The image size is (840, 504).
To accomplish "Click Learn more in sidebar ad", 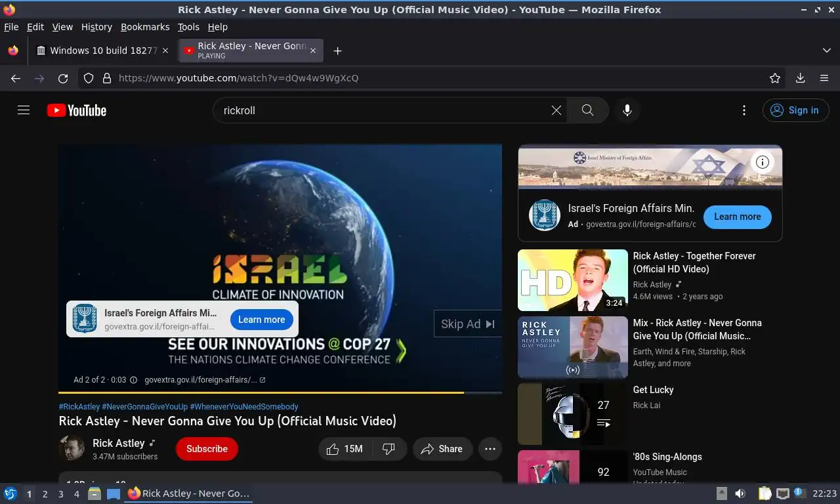I will pyautogui.click(x=737, y=217).
